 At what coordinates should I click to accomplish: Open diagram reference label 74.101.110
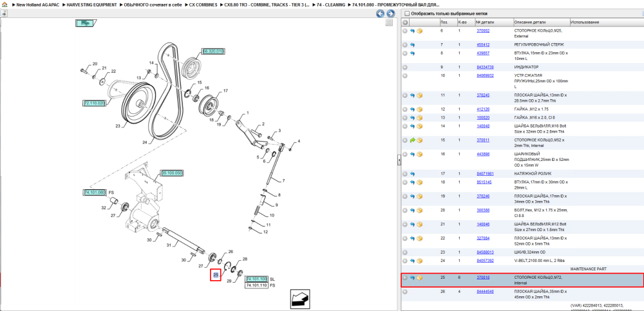pos(256,285)
